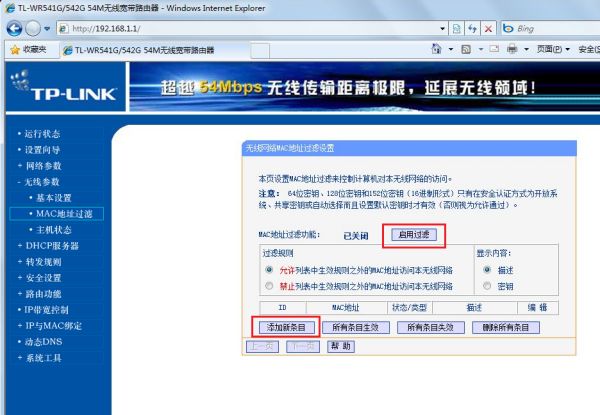Screen dimensions: 600x415
Task: Click the ID column header
Action: [283, 308]
